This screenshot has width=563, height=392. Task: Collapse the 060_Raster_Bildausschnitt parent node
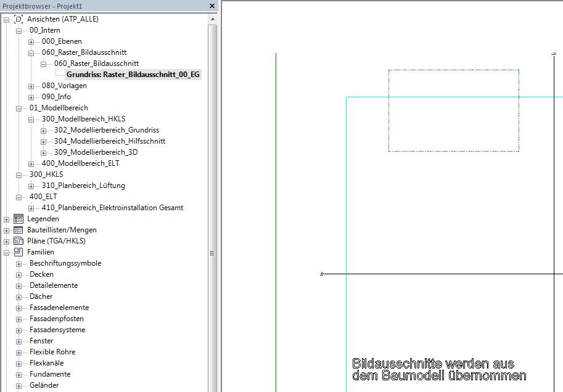31,52
